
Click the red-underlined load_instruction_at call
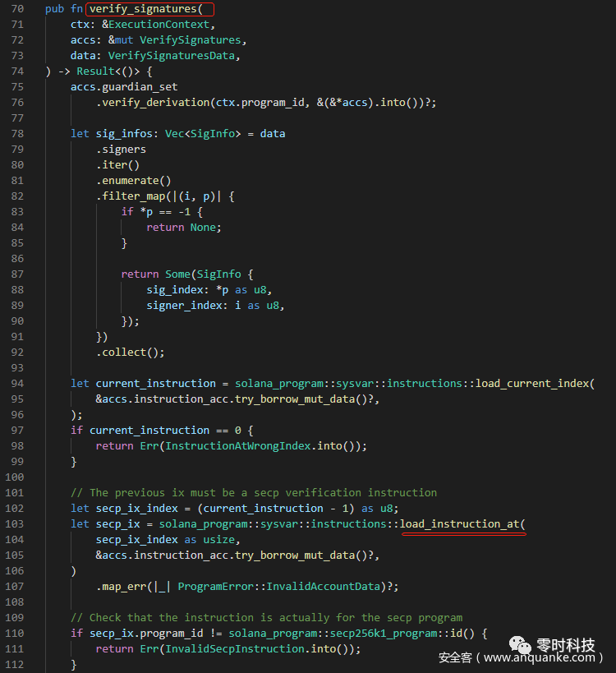click(462, 523)
